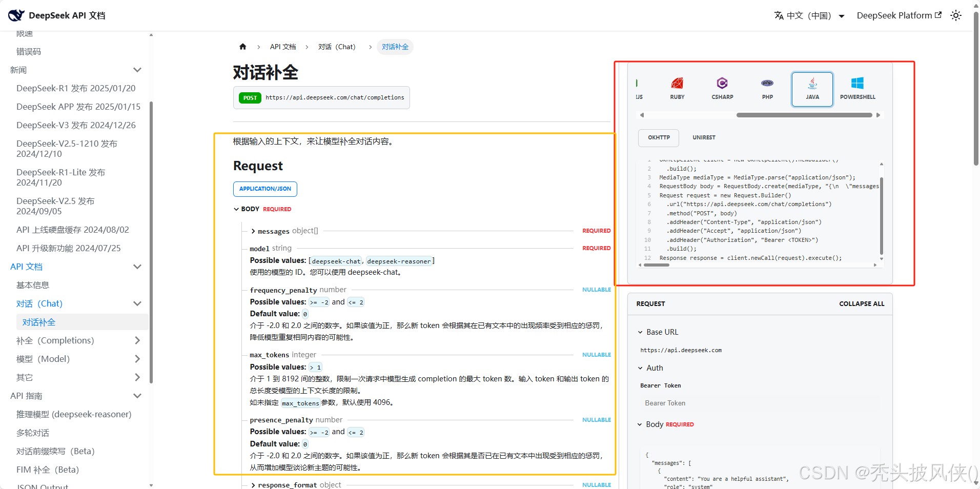Expand the 其它 sidebar item
980x489 pixels.
[137, 377]
